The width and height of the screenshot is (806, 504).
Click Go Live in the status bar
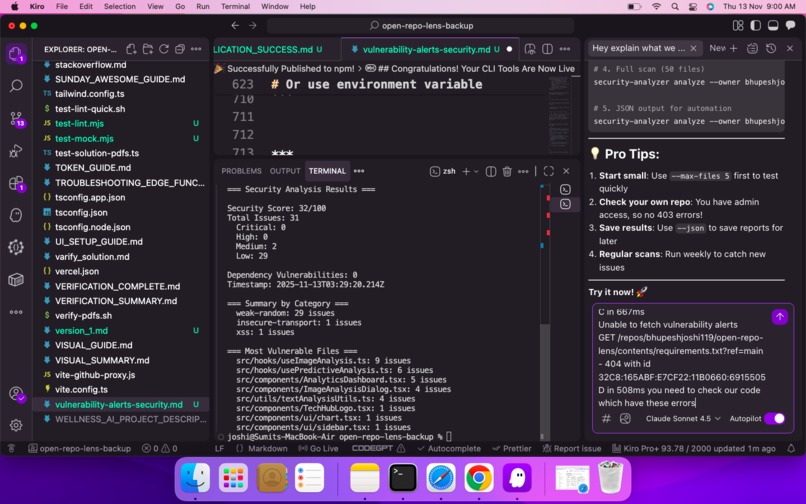(x=319, y=448)
